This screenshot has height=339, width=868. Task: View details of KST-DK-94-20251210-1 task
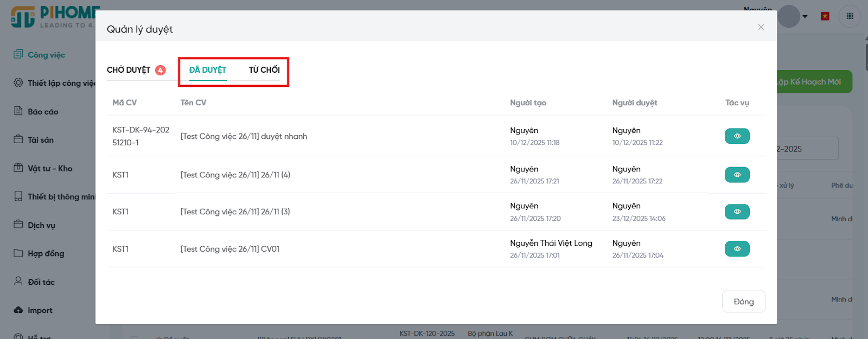tap(737, 136)
